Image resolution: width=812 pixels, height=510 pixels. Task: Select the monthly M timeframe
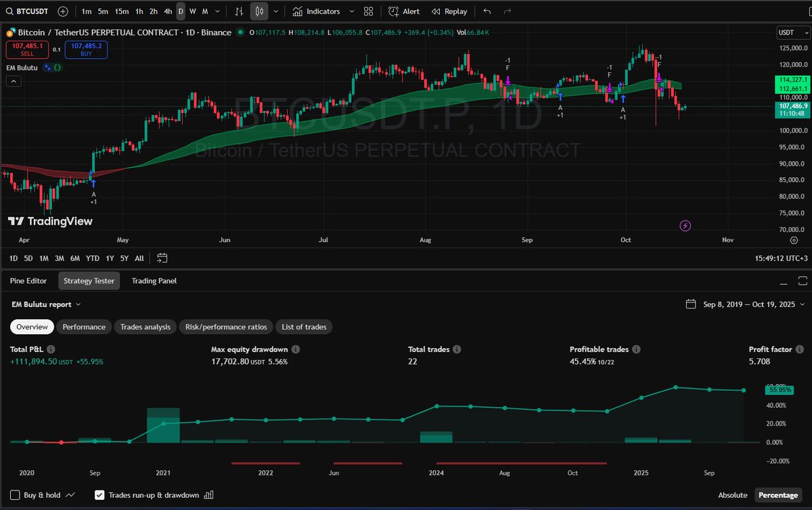[205, 11]
